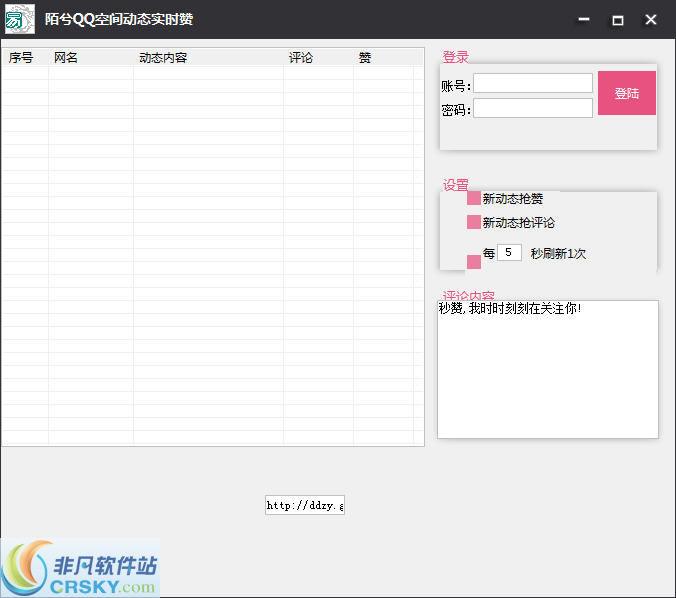Click the 赞 column header

coord(383,57)
